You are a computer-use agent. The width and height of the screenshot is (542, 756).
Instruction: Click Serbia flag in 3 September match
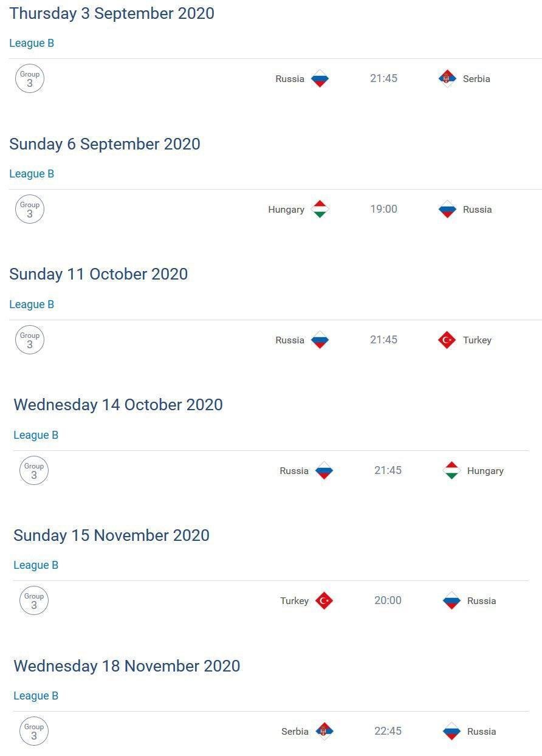click(x=447, y=78)
